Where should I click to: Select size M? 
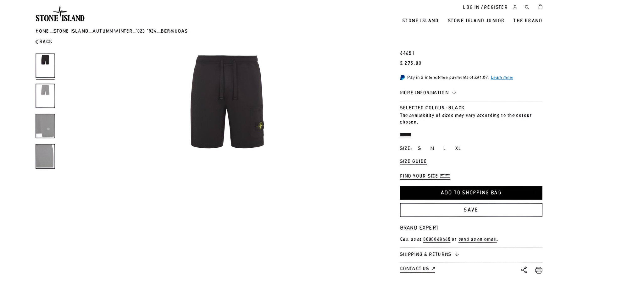pos(432,148)
